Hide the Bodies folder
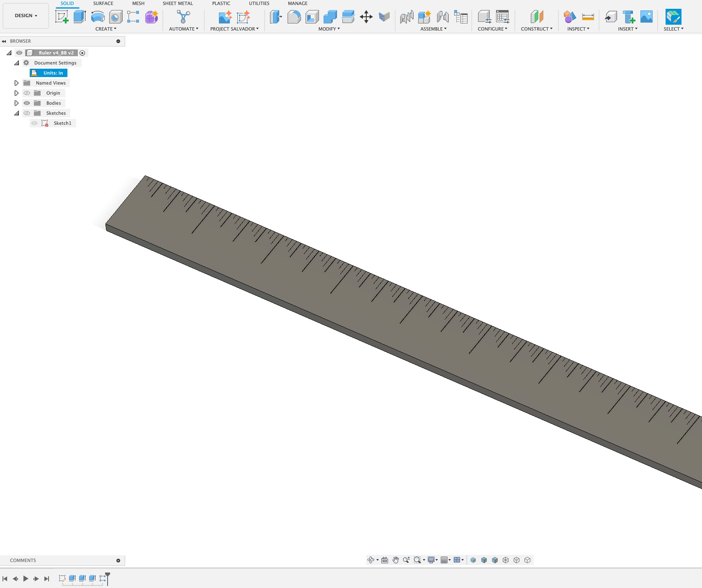 (x=26, y=103)
